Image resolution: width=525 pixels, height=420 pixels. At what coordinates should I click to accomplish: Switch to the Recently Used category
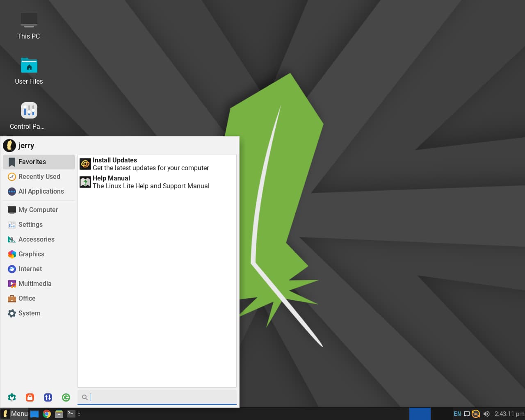tap(39, 176)
